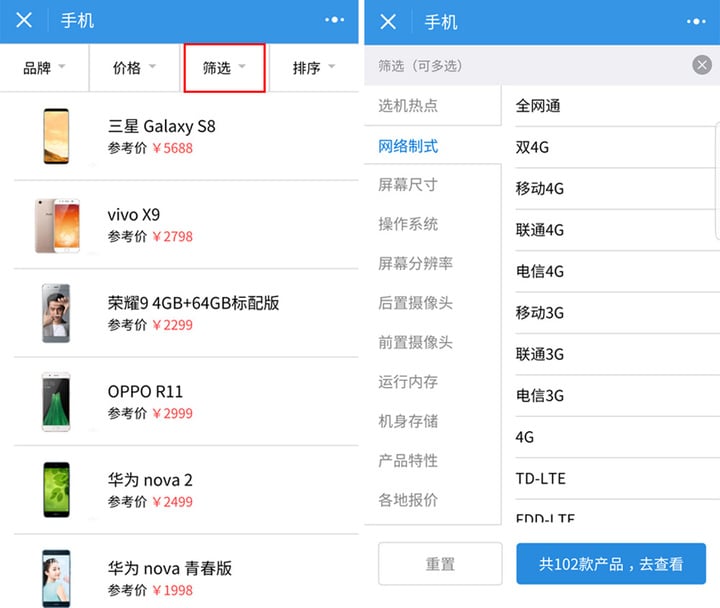Open the 排序 dropdown

pos(314,68)
